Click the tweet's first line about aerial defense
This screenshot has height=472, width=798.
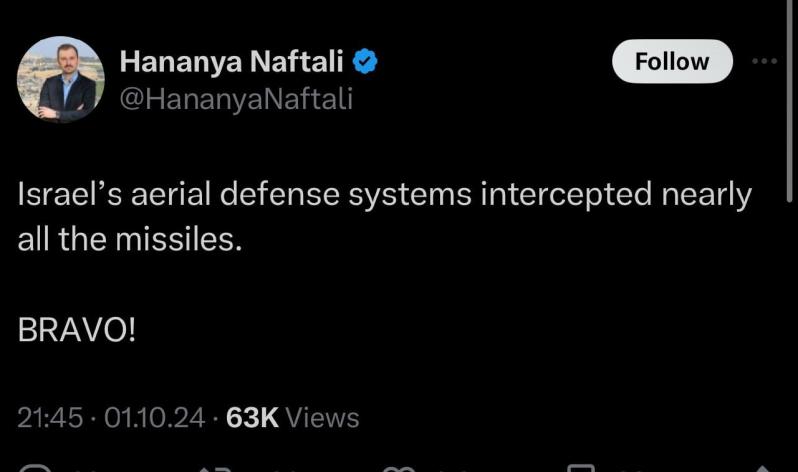[384, 195]
